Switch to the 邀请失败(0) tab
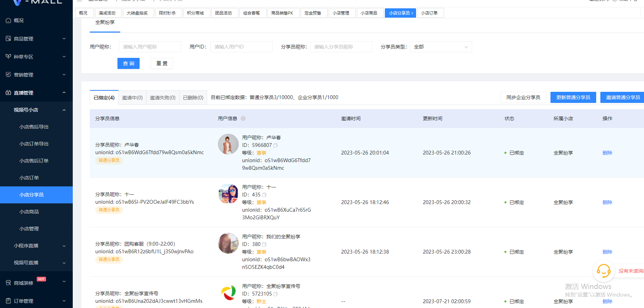644x308 pixels. tap(162, 98)
